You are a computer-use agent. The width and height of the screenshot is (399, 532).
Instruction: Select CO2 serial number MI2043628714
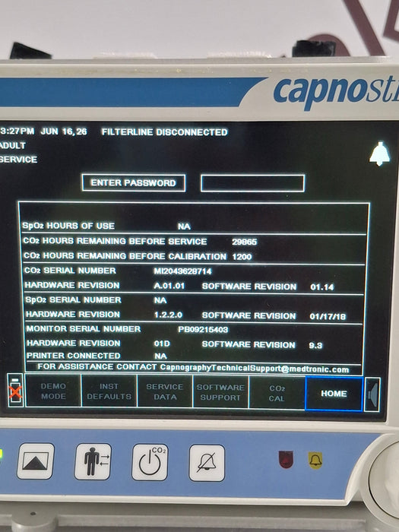click(182, 271)
